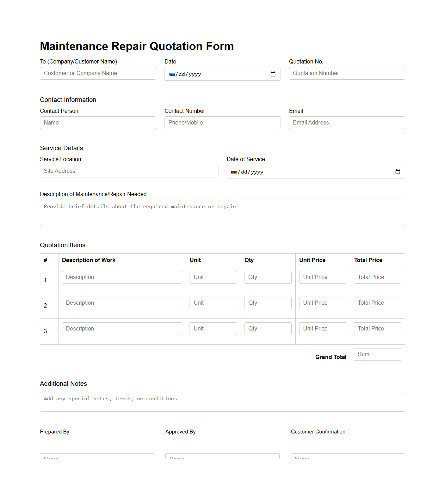Open the calendar picker for the Date field

click(x=273, y=74)
